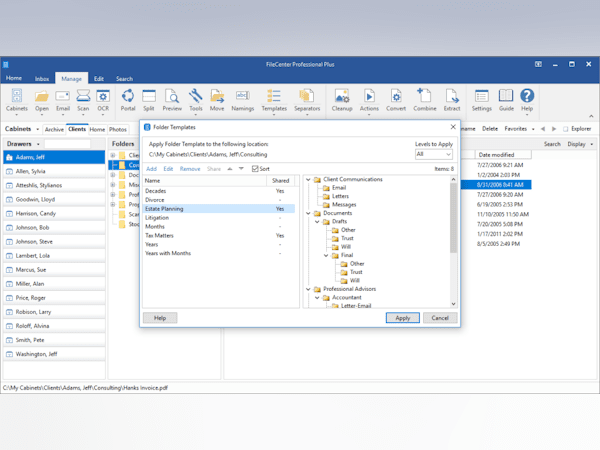Open the Archive cabinet tab
The image size is (600, 450).
tap(54, 129)
